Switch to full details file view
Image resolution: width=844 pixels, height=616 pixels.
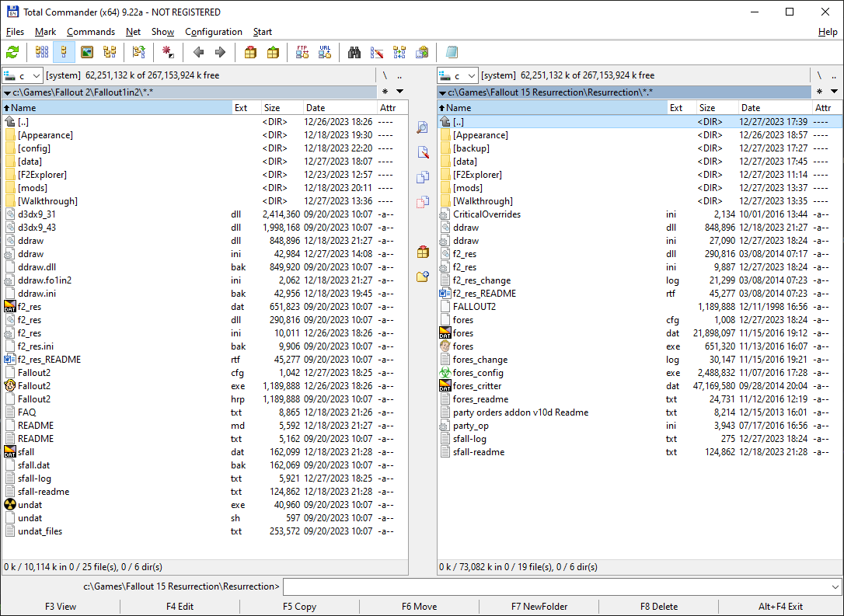tap(64, 52)
